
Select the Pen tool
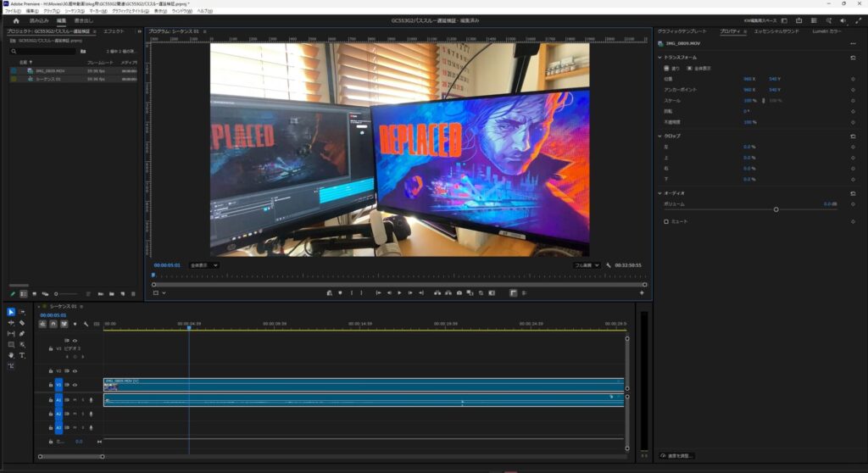coord(22,334)
